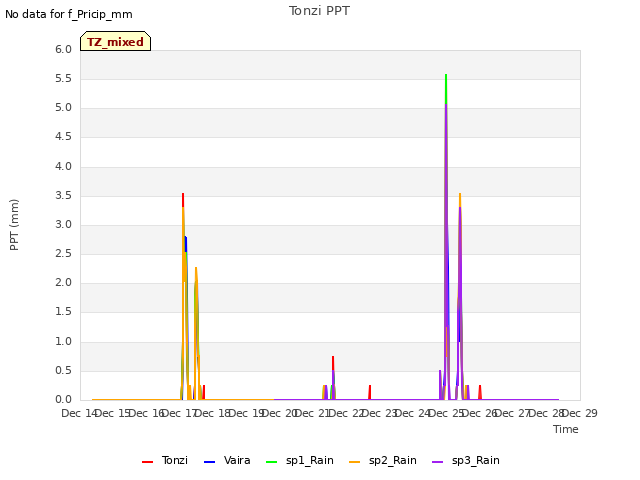
Task: Click the purple sp3_Rain legend color marker
Action: (438, 462)
